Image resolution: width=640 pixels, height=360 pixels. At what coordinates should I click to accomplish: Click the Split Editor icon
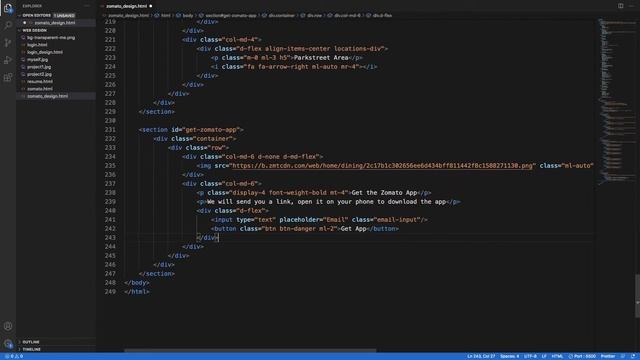tap(620, 6)
